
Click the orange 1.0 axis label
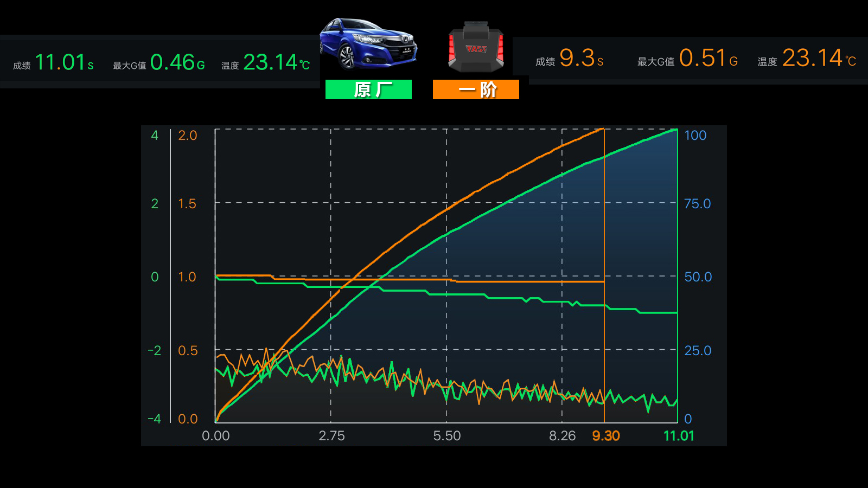(187, 277)
